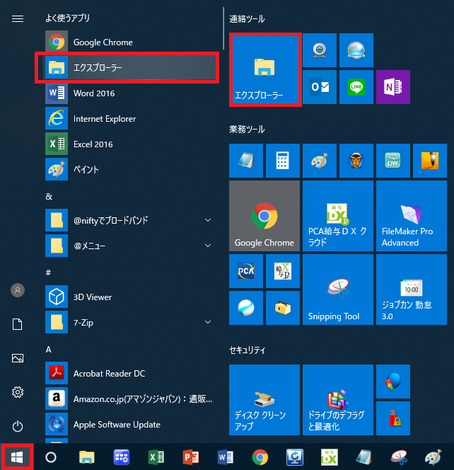Open the bull mascot icon tile
Screen dimensions: 454x470
[356, 161]
